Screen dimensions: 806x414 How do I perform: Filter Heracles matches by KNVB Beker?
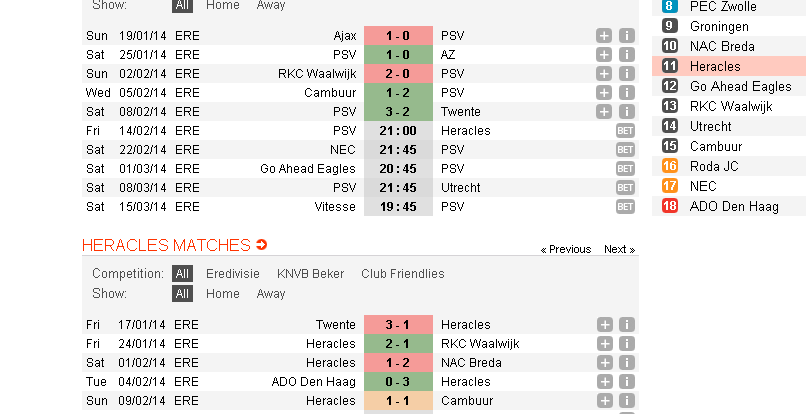[x=310, y=274]
